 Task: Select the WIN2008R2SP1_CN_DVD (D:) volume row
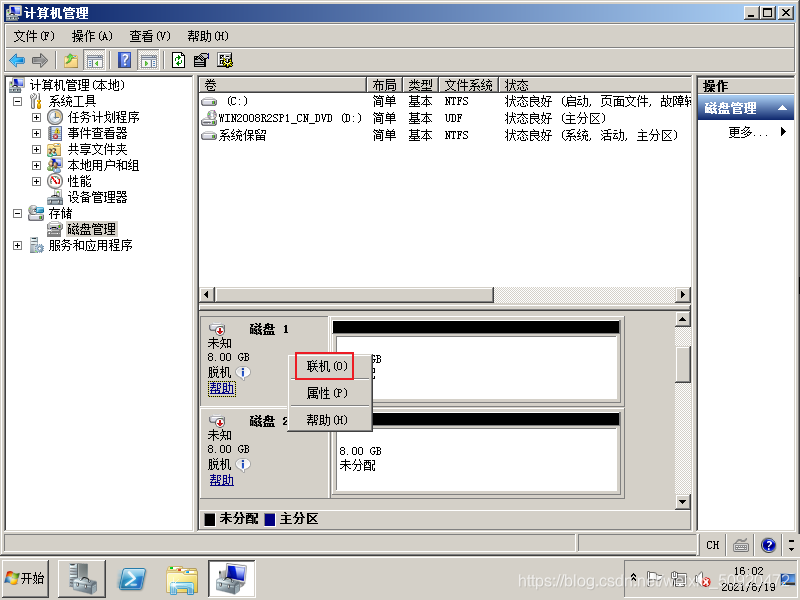coord(445,118)
